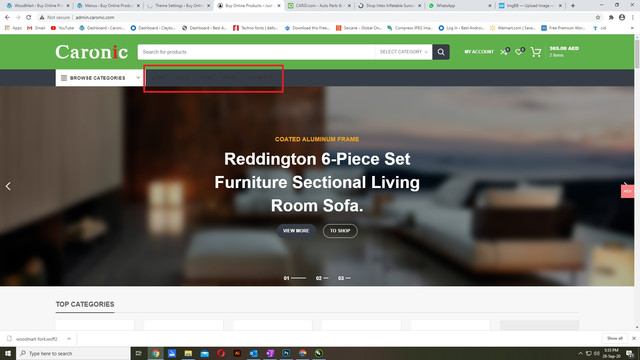Screen dimensions: 640x360
Task: Jump to slide 02 indicator
Action: tap(322, 278)
